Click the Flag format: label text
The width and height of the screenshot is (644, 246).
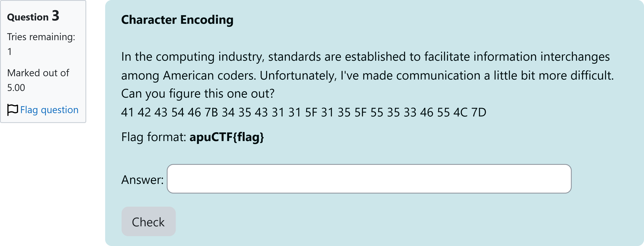tap(153, 137)
